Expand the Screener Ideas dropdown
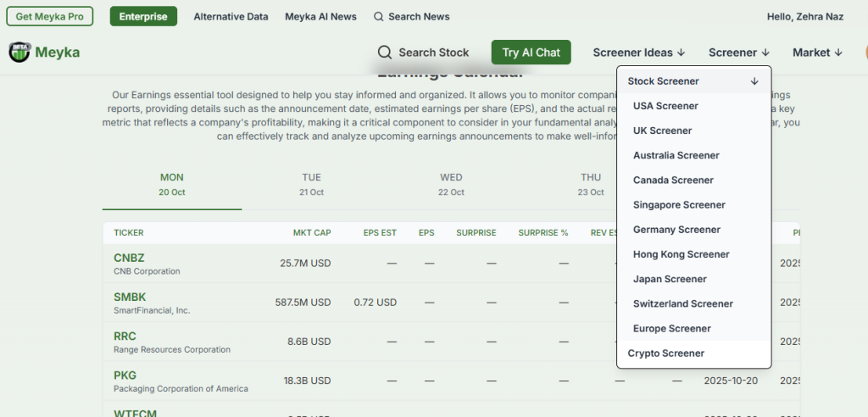Viewport: 868px width, 417px height. 639,53
